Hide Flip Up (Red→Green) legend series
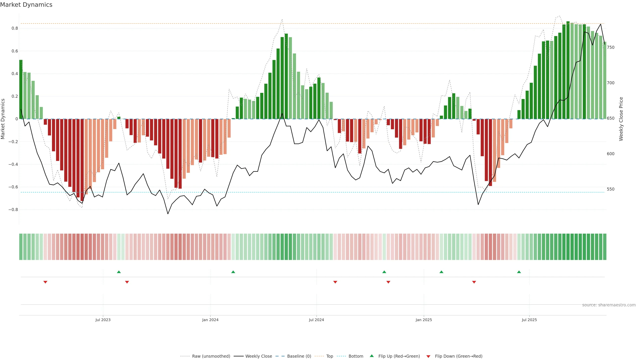The image size is (644, 362). [x=399, y=356]
